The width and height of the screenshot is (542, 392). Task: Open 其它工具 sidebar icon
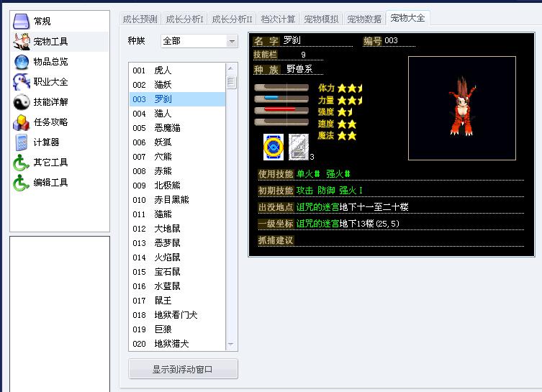[22, 163]
